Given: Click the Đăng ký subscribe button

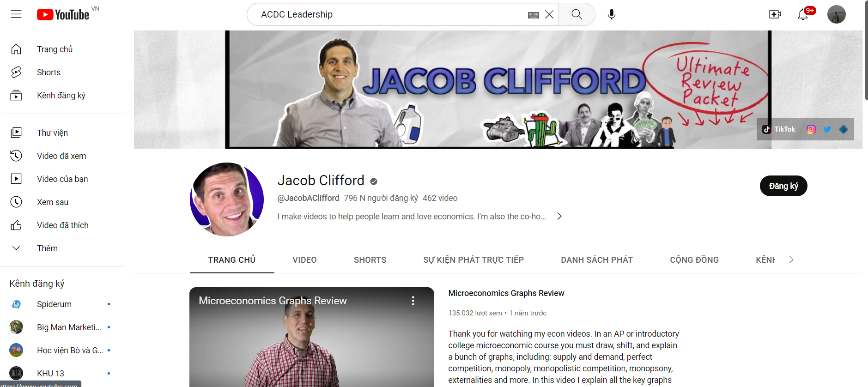Looking at the screenshot, I should click(x=783, y=186).
